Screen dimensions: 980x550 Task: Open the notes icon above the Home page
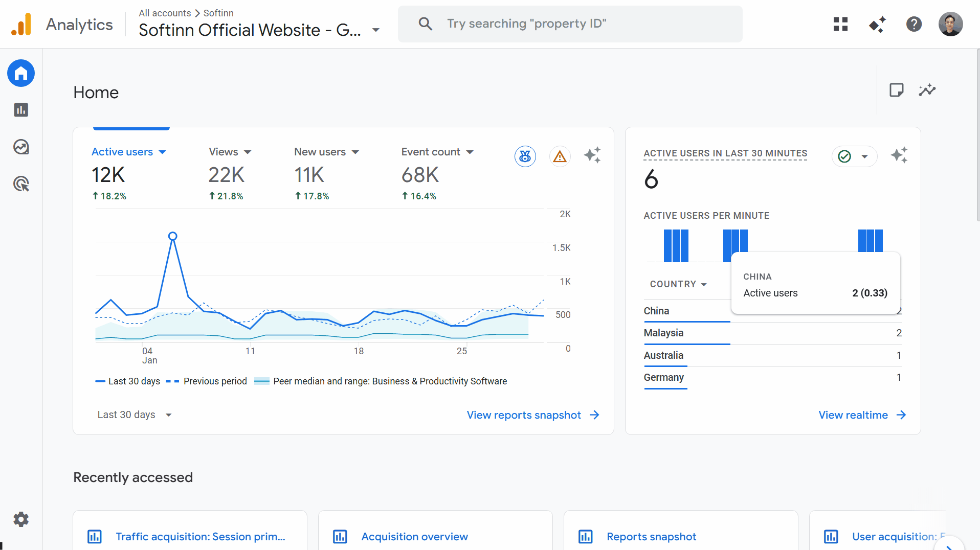click(x=896, y=90)
